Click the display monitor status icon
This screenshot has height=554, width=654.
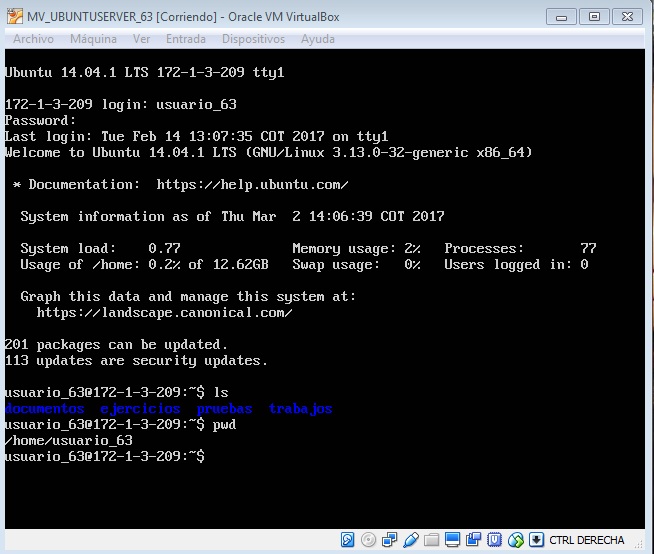pos(452,540)
